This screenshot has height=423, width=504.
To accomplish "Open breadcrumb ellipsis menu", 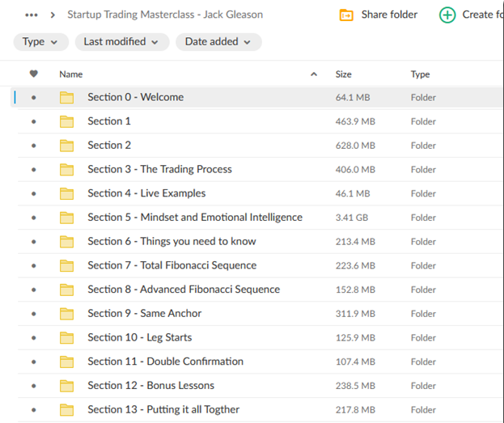I will pyautogui.click(x=32, y=15).
